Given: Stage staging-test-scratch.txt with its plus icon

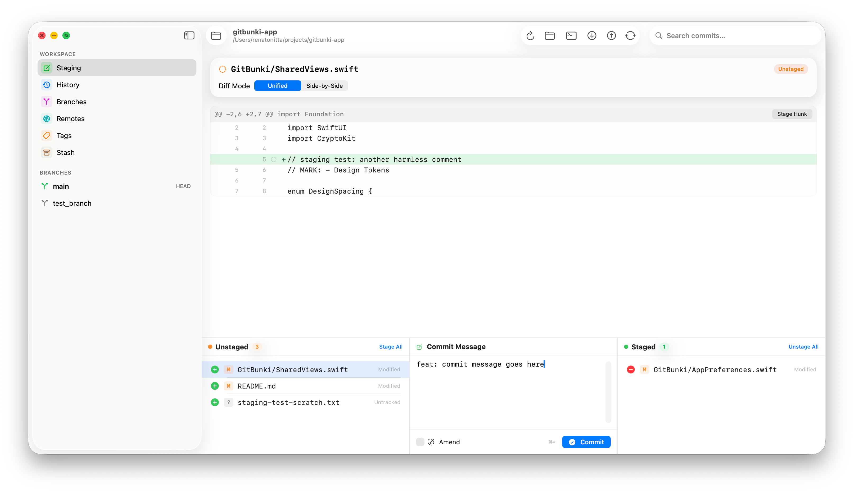Looking at the screenshot, I should 215,402.
